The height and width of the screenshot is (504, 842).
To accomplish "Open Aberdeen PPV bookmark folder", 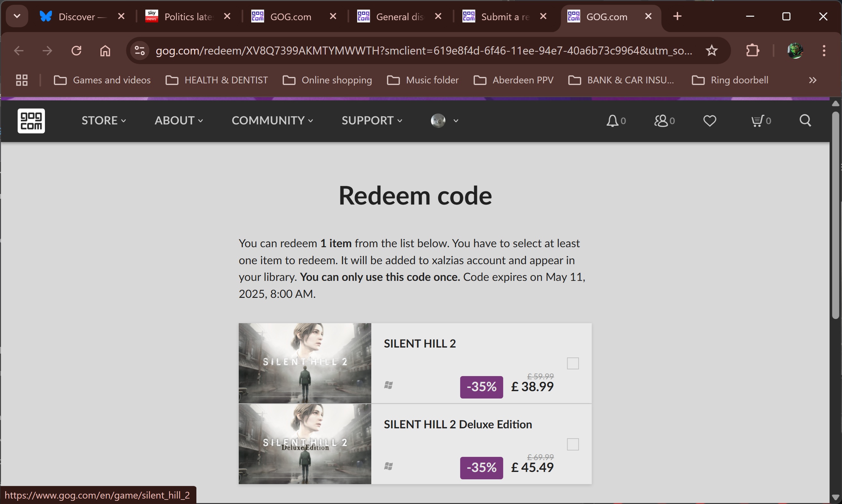I will coord(513,80).
